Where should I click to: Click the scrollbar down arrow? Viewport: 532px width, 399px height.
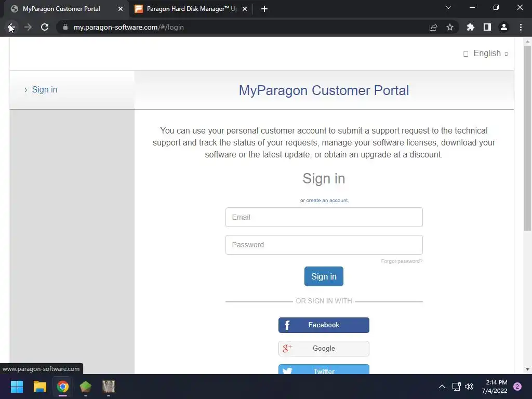point(527,369)
